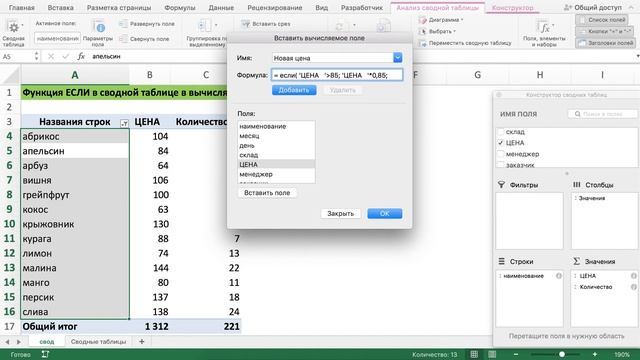This screenshot has width=640, height=360.
Task: Click Вставить срез slicer button
Action: [x=266, y=24]
